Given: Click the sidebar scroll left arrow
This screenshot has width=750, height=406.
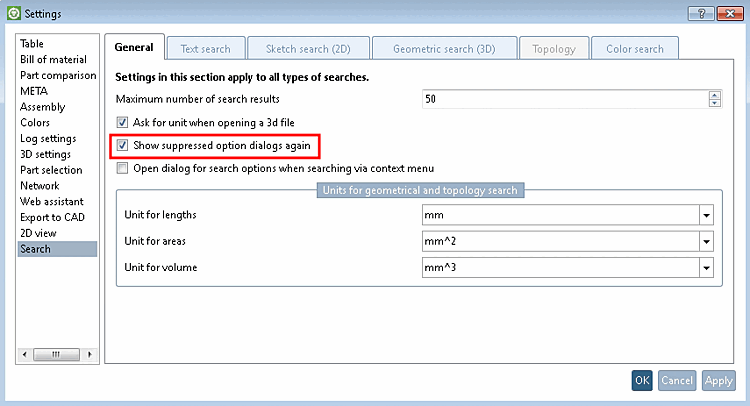Looking at the screenshot, I should [24, 354].
